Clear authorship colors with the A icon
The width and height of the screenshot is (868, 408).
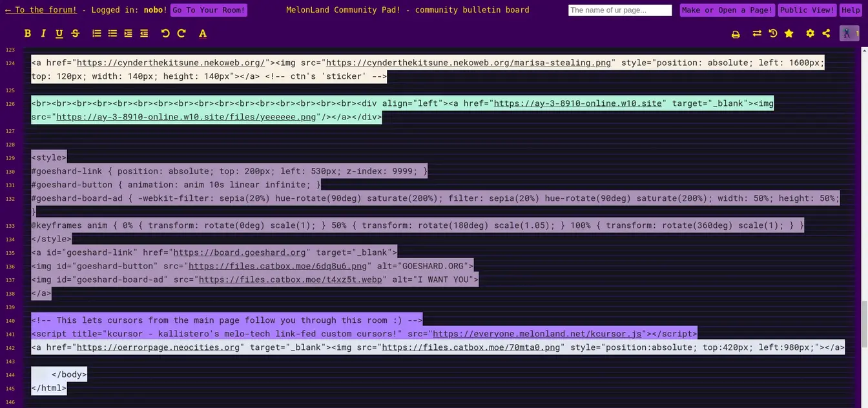click(203, 34)
